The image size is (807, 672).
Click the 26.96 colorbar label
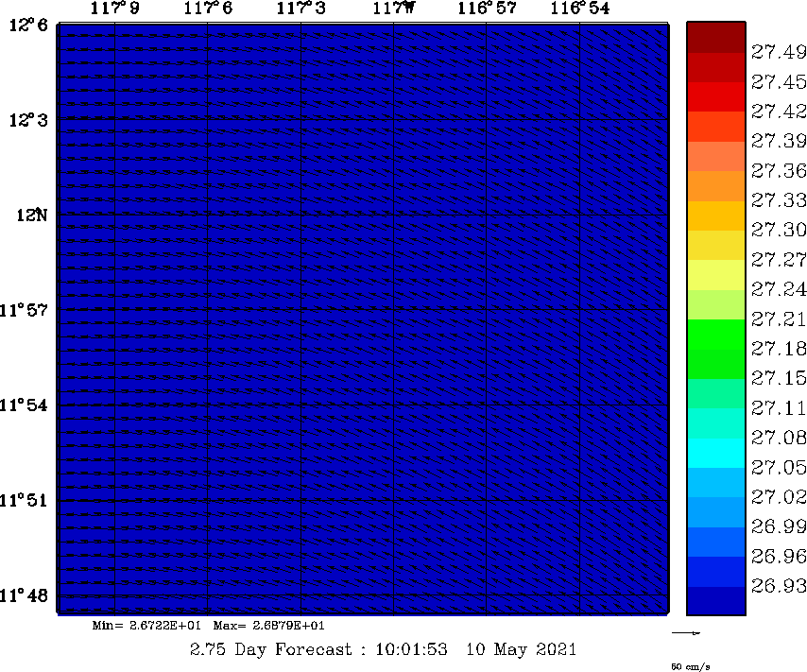(x=779, y=556)
